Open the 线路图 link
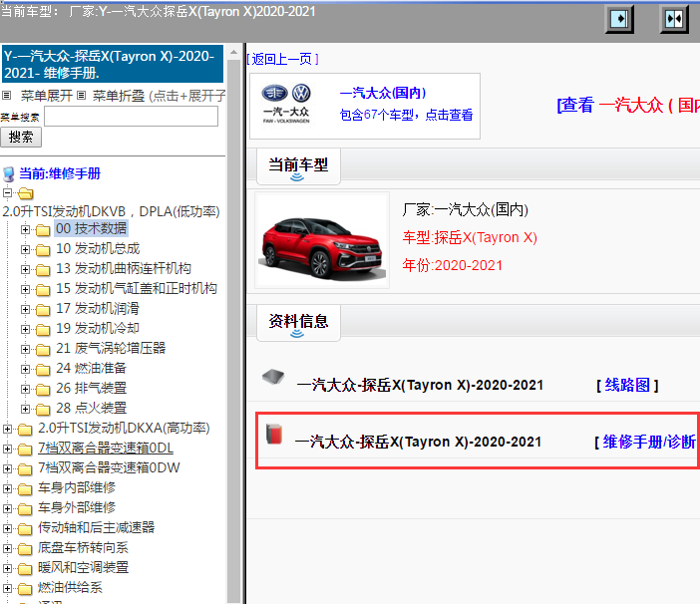Screen dimensions: 700x604 (627, 385)
